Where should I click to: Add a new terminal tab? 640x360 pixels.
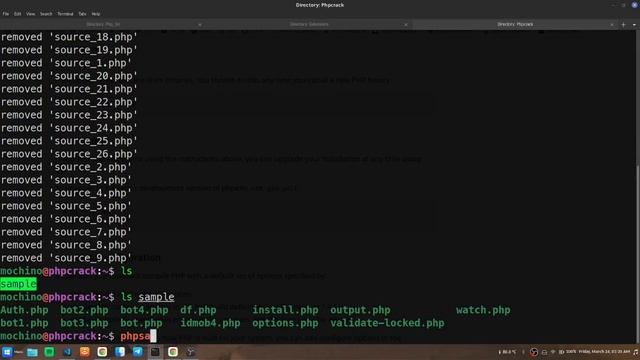click(x=623, y=24)
